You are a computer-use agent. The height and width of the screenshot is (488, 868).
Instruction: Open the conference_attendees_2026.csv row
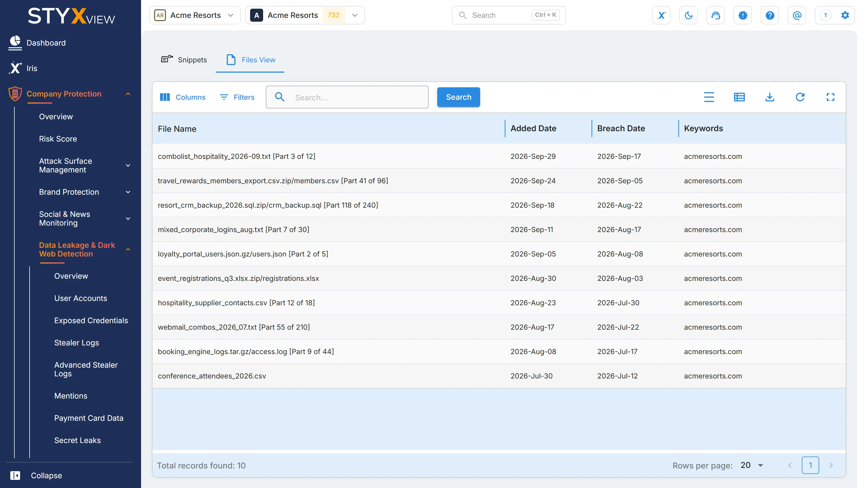tap(499, 375)
